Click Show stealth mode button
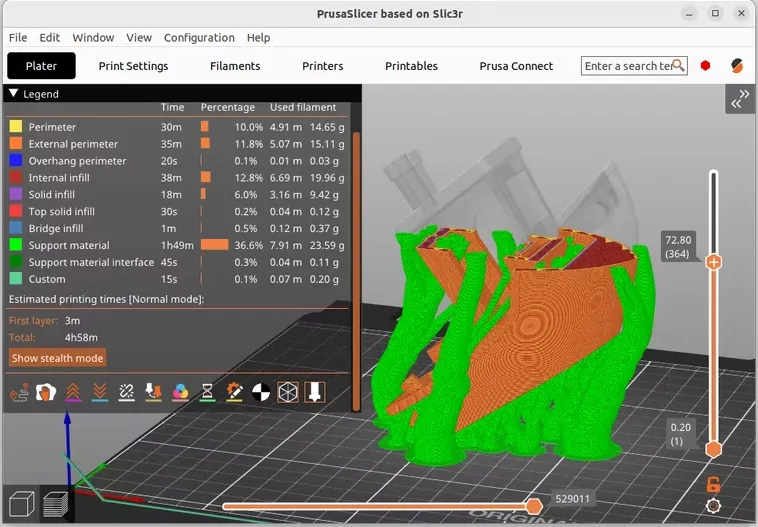Viewport: 758px width, 527px height. pyautogui.click(x=58, y=358)
